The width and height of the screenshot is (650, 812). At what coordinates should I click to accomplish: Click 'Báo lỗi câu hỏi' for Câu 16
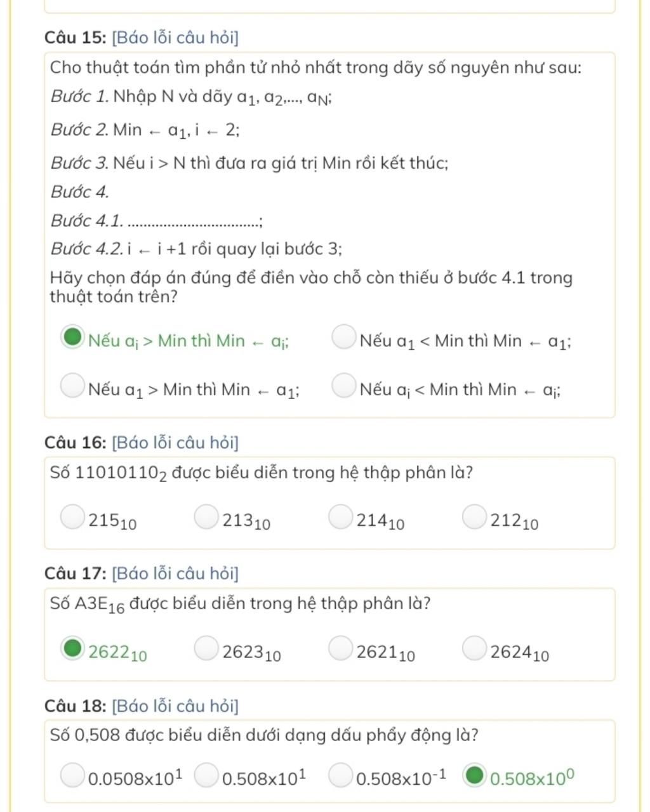pos(175,442)
